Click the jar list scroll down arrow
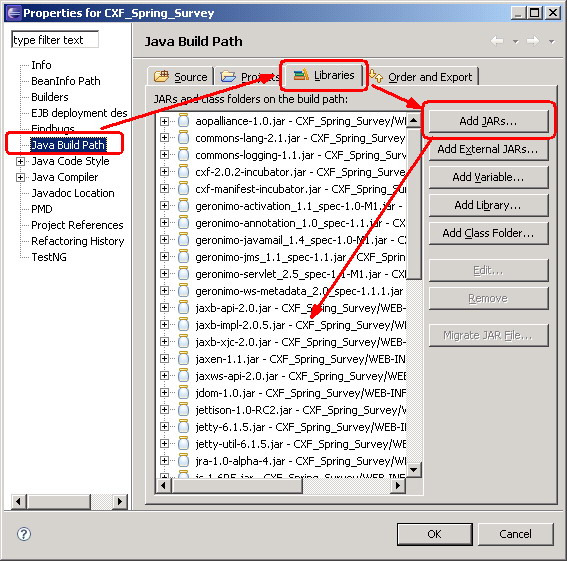 414,470
